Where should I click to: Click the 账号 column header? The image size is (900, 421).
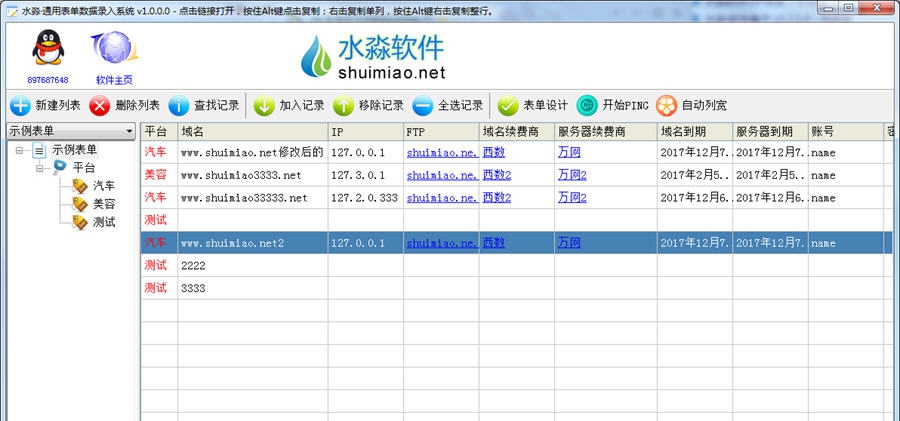(x=846, y=132)
